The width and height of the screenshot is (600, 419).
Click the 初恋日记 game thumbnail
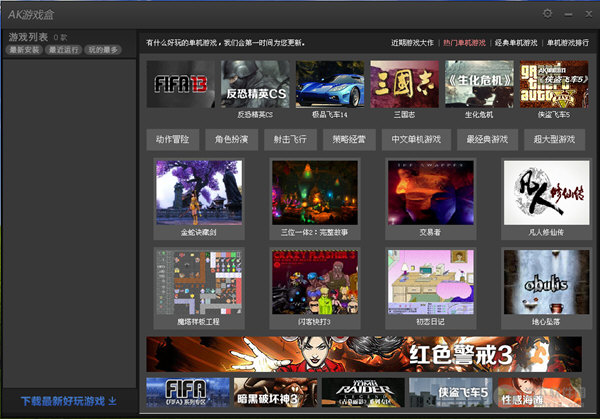coord(430,281)
